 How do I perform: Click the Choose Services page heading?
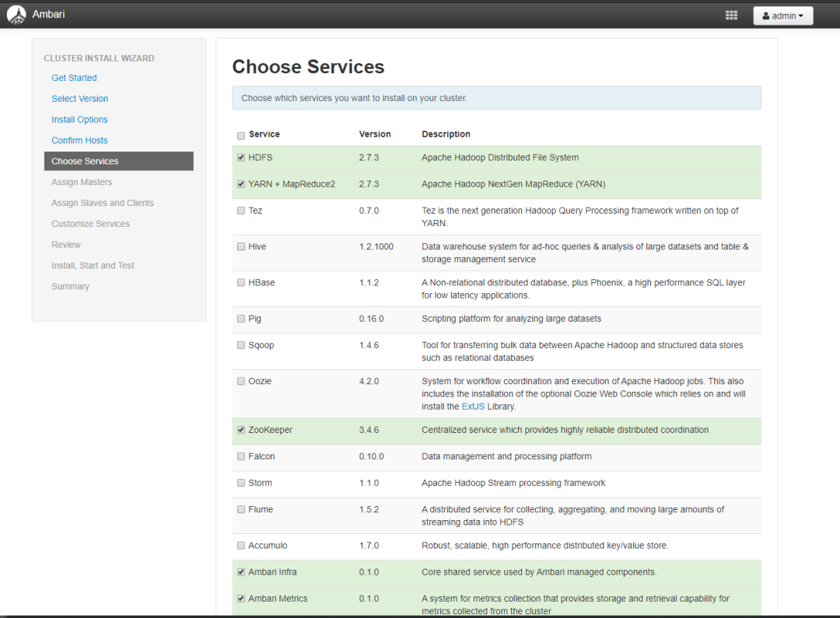click(x=308, y=67)
